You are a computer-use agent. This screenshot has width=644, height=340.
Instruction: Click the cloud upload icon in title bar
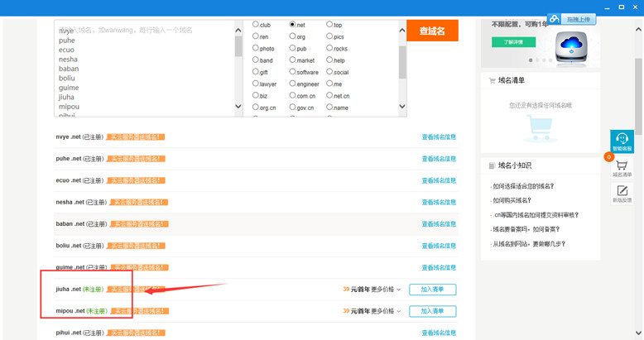[x=555, y=19]
